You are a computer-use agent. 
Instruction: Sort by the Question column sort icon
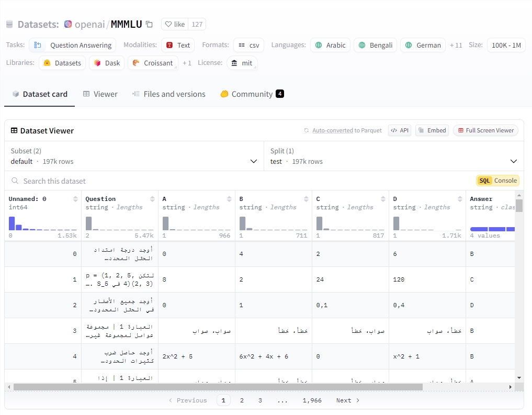tap(152, 199)
